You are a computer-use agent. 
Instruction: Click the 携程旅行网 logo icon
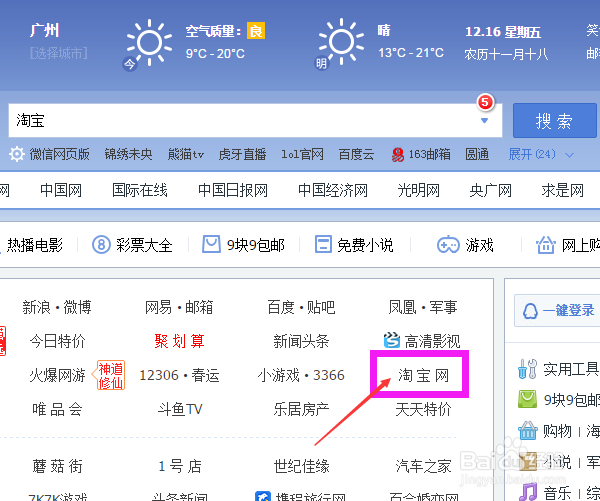click(263, 496)
